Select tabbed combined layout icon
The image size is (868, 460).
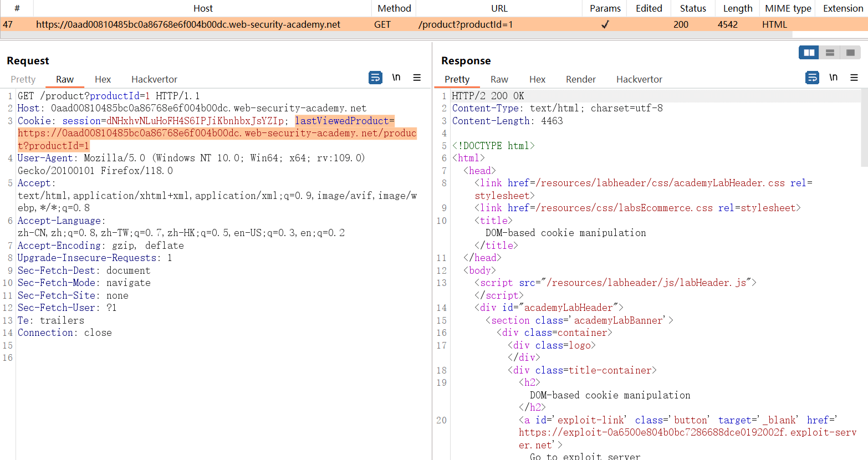click(x=850, y=53)
